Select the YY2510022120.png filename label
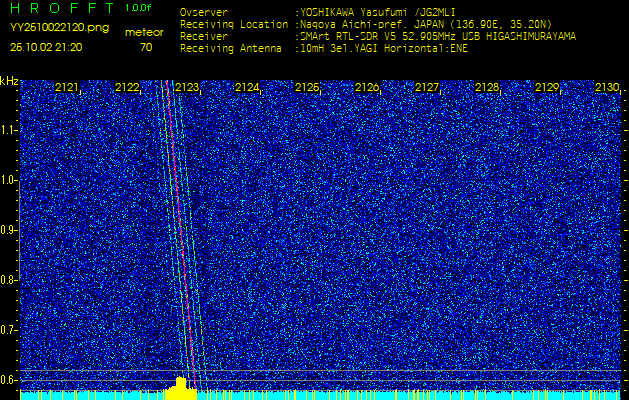This screenshot has width=629, height=400. coord(59,28)
